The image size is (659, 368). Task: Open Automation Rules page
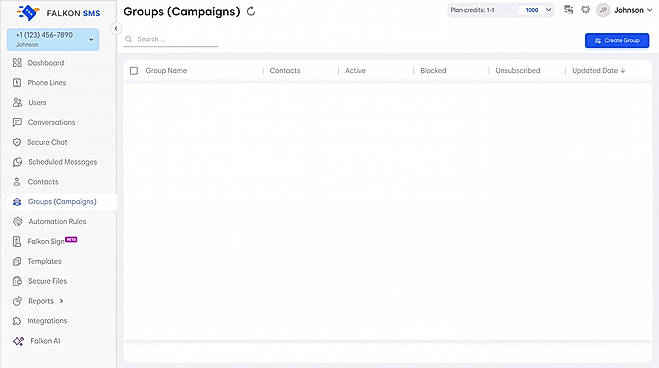57,221
